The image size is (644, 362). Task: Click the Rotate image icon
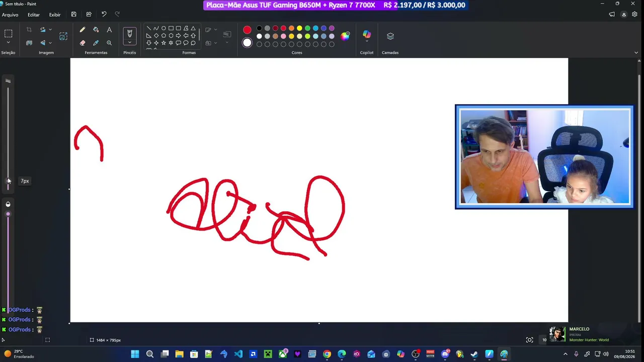coord(43,30)
